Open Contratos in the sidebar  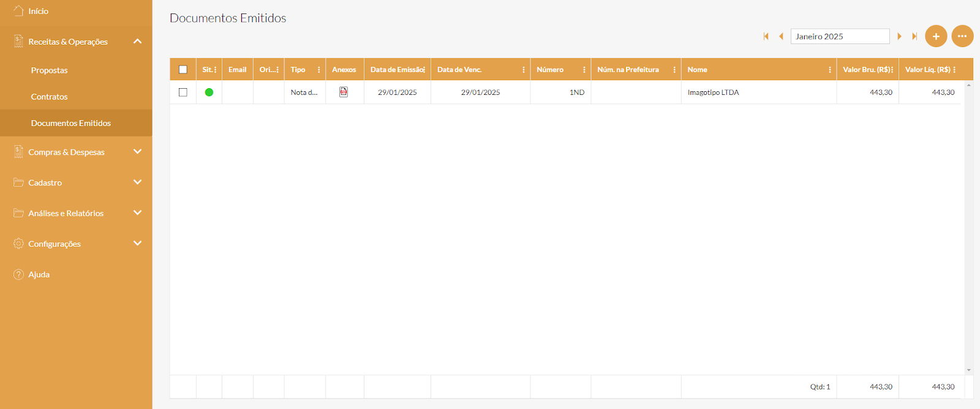[x=50, y=97]
